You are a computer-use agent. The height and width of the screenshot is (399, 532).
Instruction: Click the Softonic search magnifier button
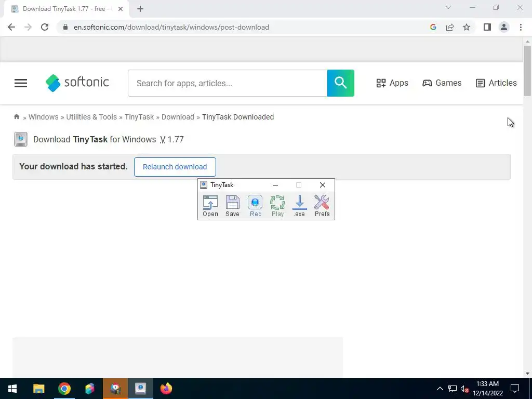(x=341, y=83)
